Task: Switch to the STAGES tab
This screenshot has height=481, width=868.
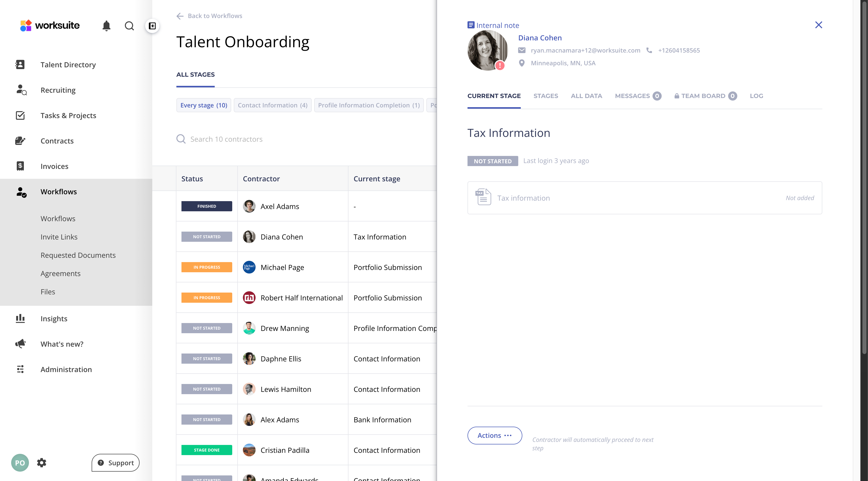Action: [545, 96]
